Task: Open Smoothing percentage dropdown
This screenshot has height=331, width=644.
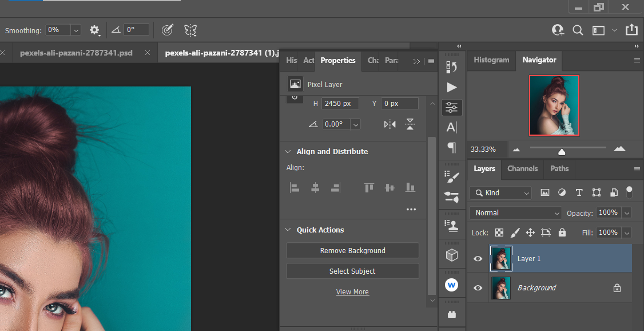Action: [75, 30]
